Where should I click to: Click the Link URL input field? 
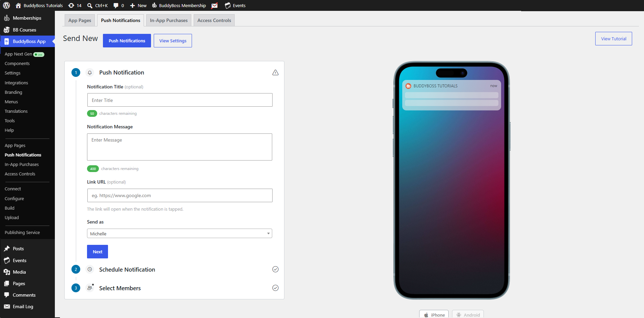coord(180,195)
